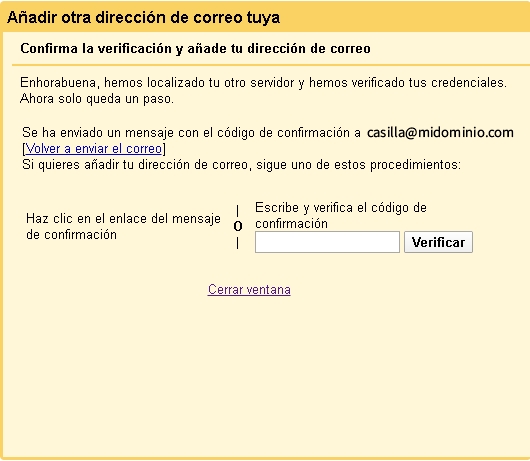Click the 'Enhorabuena, hemos localizado' paragraph
530x461 pixels.
click(x=263, y=82)
